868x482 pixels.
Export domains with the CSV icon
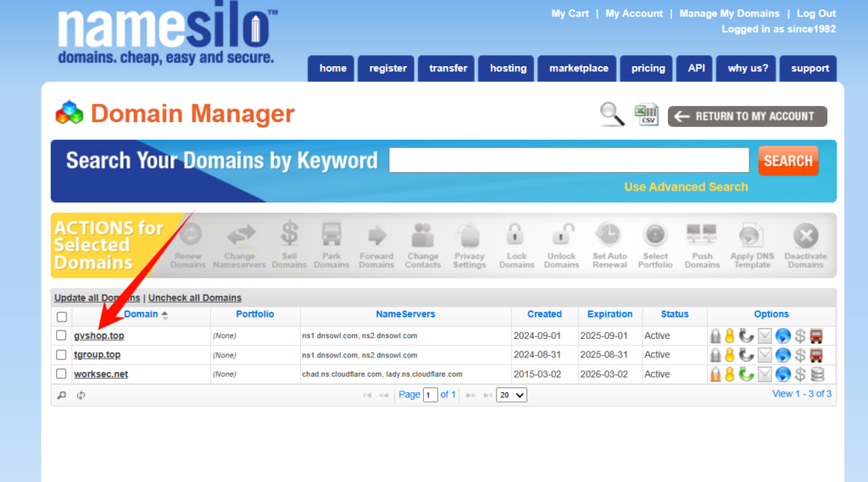click(x=647, y=114)
